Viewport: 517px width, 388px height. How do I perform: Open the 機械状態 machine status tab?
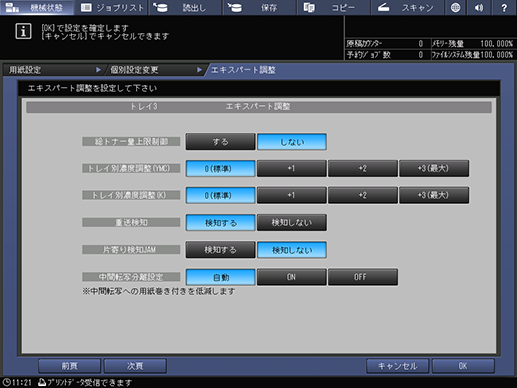pyautogui.click(x=37, y=7)
